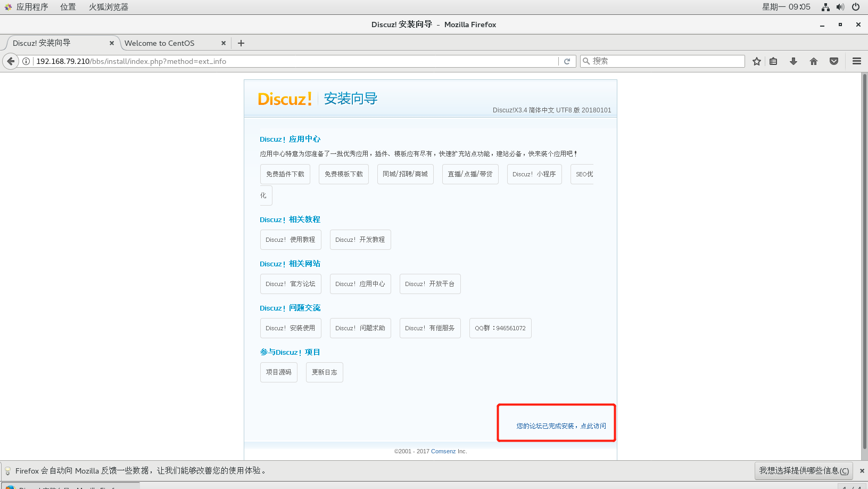Minimize the Firefox window
Image resolution: width=868 pixels, height=489 pixels.
coord(822,25)
